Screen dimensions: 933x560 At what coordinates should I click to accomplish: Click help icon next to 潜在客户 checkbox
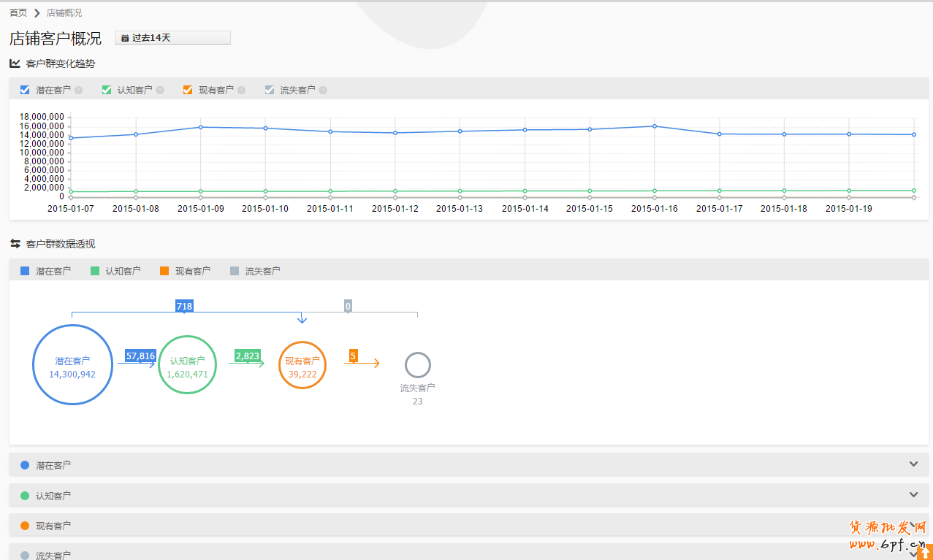click(x=79, y=91)
